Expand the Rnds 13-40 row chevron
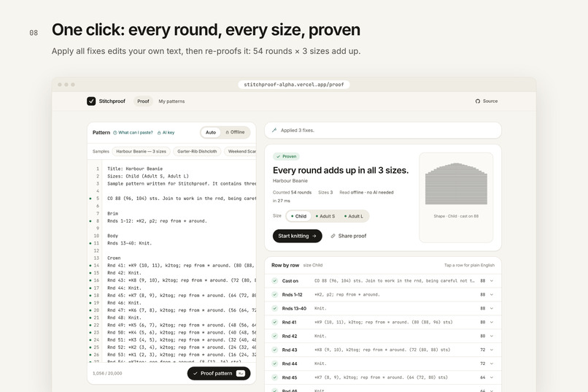Screen dimensions: 588x392 pyautogui.click(x=492, y=308)
